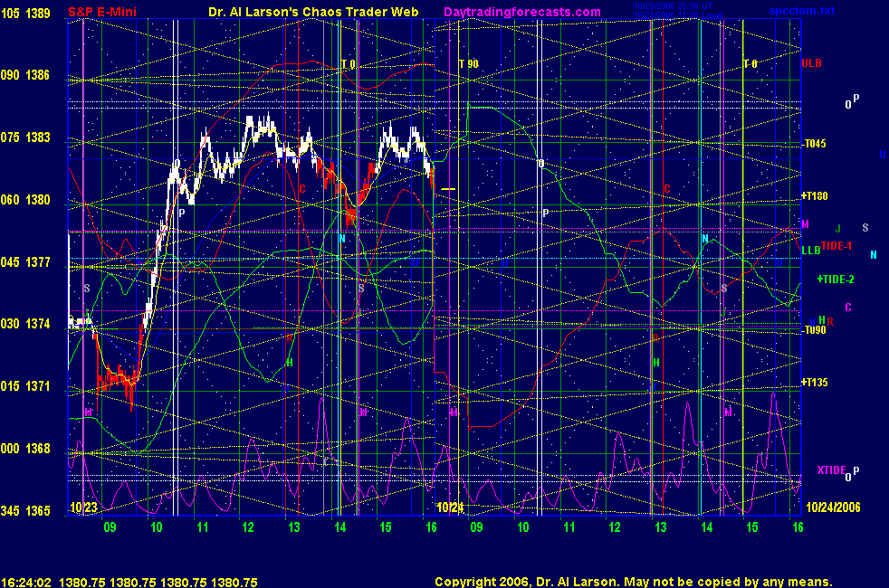The height and width of the screenshot is (588, 889).
Task: Click the green LLB label
Action: [x=811, y=251]
